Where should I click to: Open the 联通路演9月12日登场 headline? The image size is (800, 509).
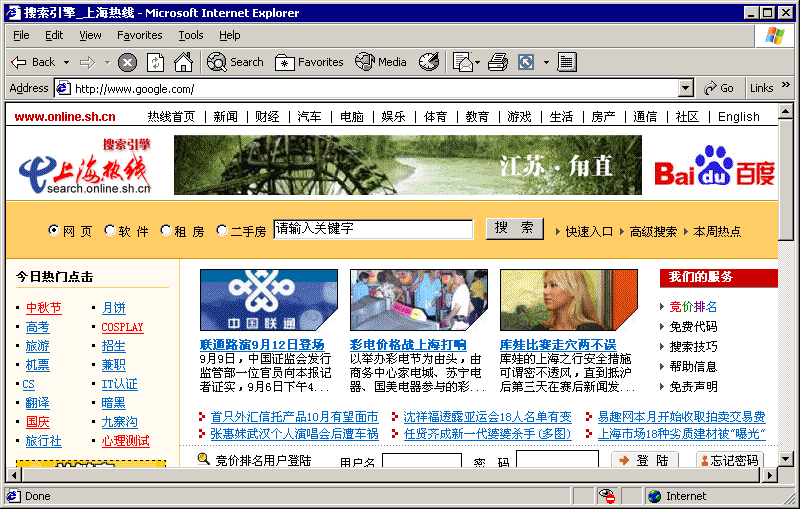coord(262,345)
